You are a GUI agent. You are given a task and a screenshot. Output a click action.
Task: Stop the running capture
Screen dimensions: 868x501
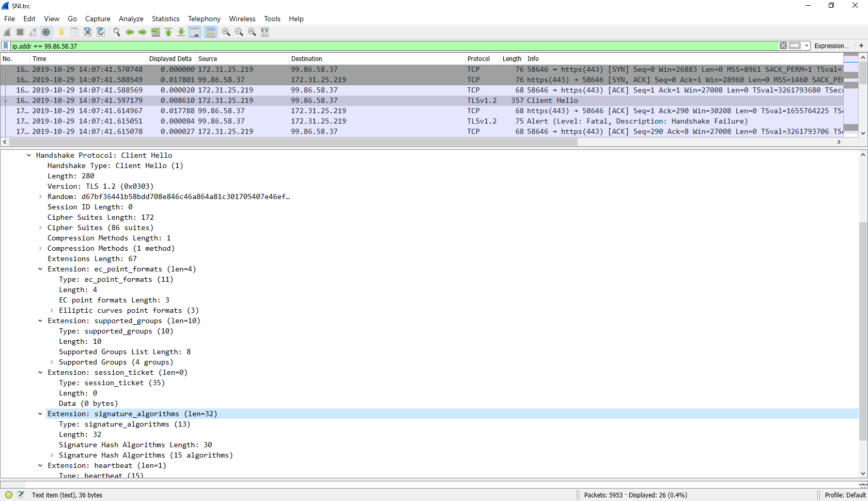click(19, 32)
